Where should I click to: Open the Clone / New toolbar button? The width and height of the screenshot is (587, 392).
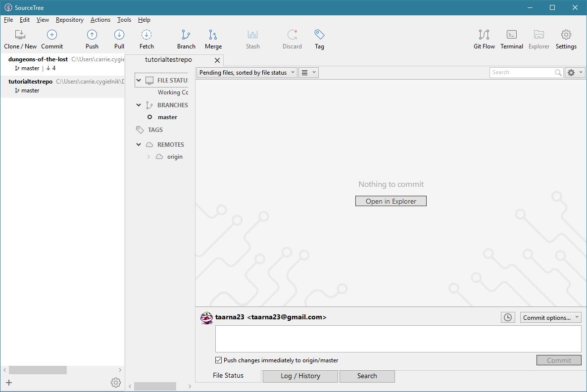(20, 39)
